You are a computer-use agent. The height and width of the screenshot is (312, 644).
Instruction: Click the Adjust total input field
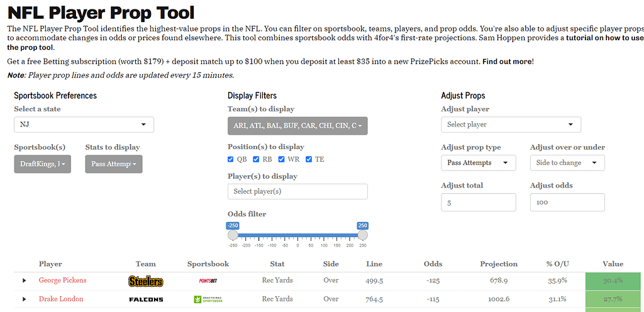point(479,203)
